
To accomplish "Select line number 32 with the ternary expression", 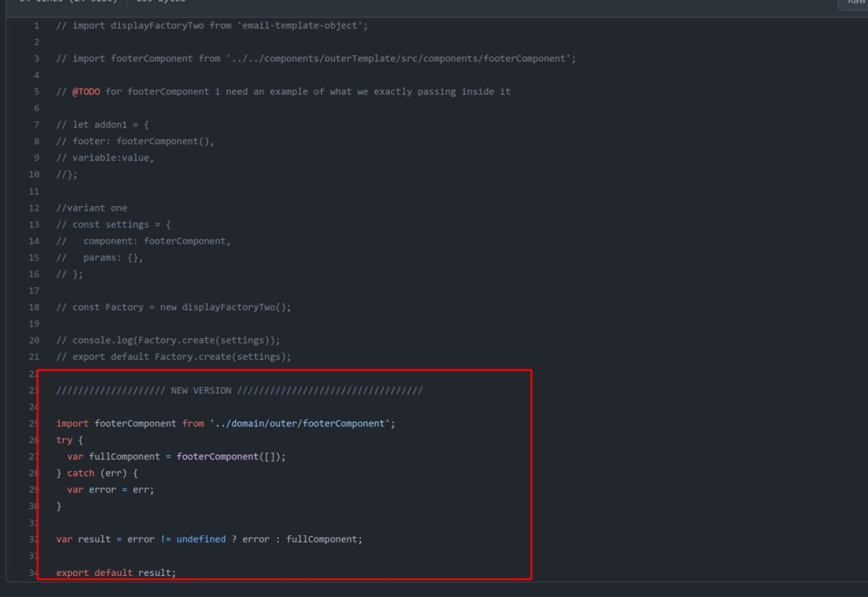I will point(33,539).
